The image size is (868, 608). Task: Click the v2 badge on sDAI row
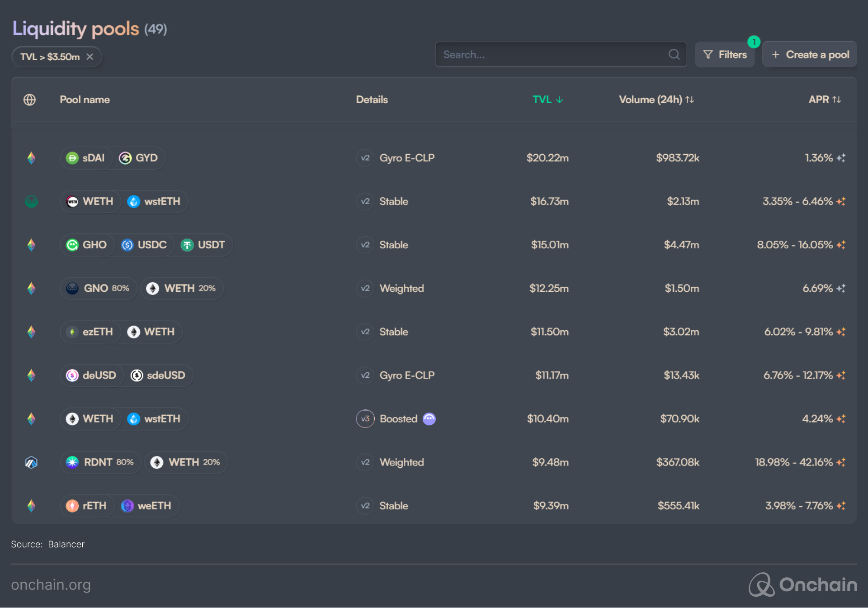(x=365, y=158)
